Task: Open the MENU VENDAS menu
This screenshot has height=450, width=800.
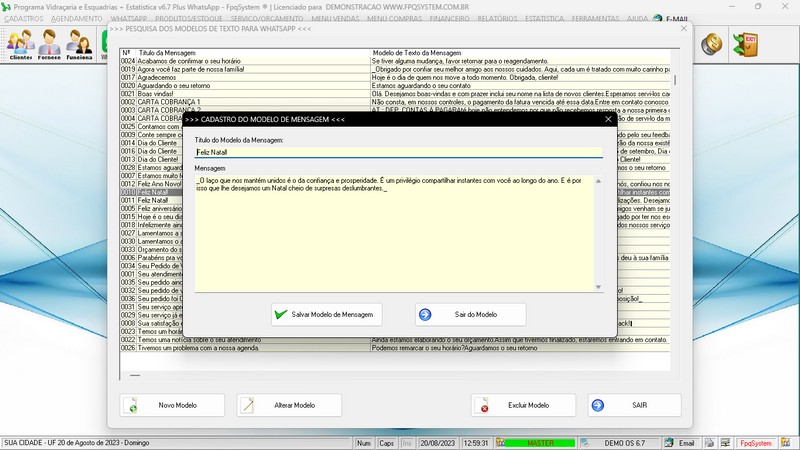Action: coord(335,19)
